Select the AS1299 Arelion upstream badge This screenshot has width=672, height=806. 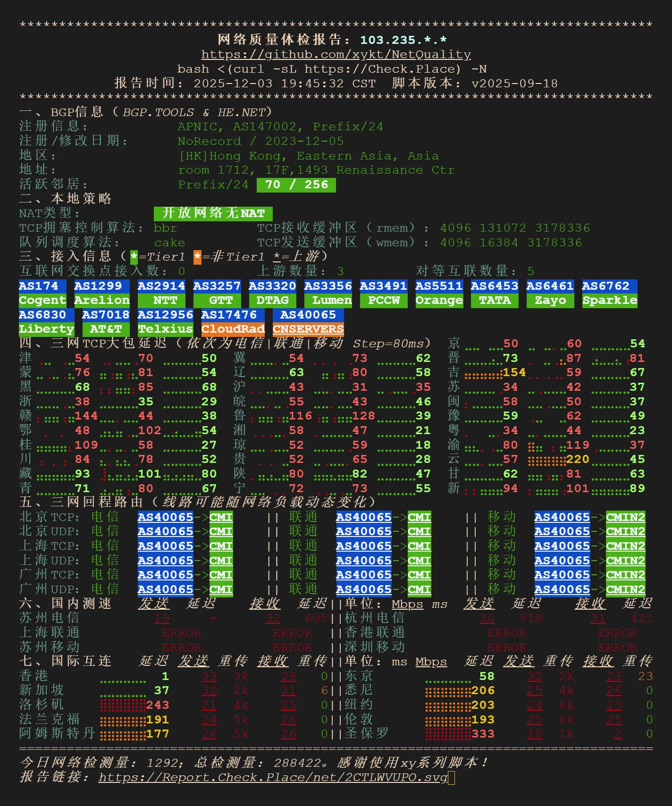[x=101, y=293]
